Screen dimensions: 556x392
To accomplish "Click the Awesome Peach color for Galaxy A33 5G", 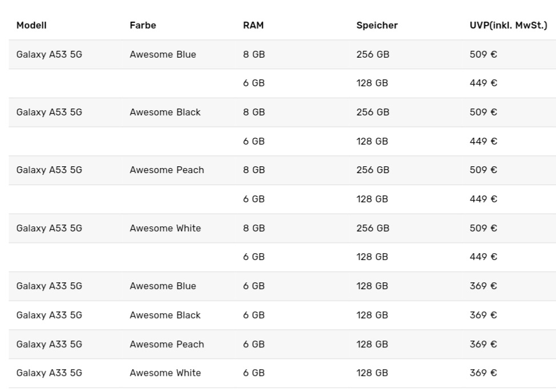I will [x=167, y=345].
